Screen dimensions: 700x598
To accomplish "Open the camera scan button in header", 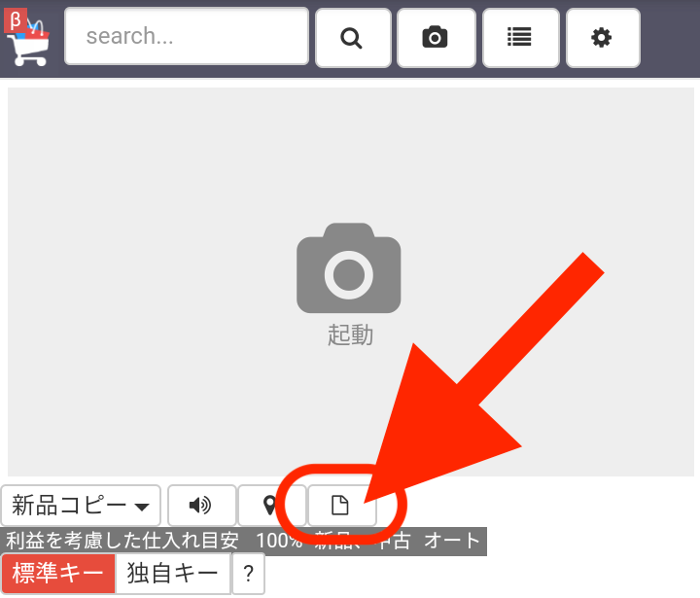I will pyautogui.click(x=437, y=38).
